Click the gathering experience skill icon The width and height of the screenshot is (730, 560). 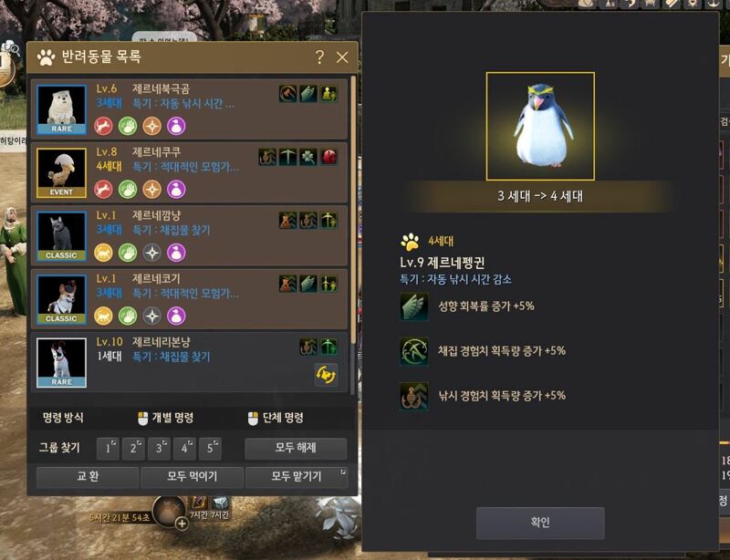414,351
